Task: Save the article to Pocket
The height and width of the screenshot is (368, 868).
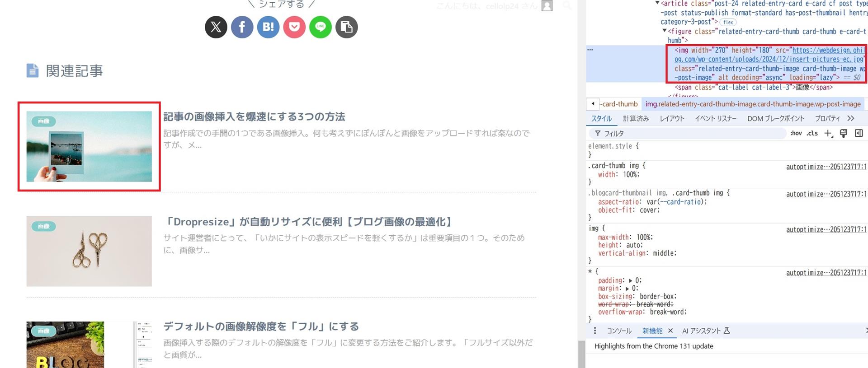Action: (294, 27)
